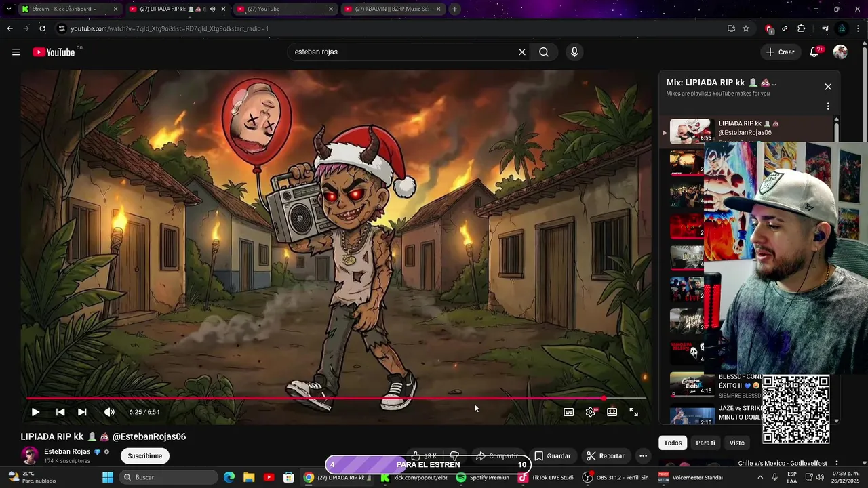
Task: Select the Todos filter chip
Action: click(x=673, y=443)
